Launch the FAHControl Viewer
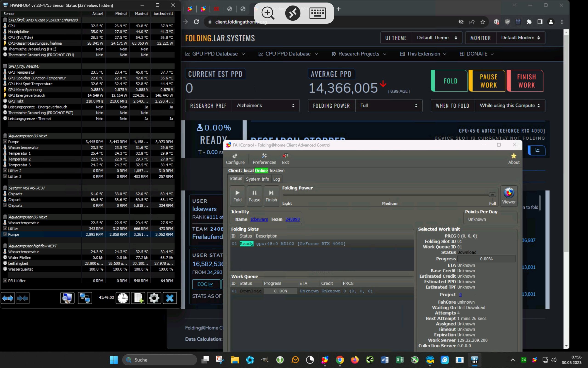Screen dimensions: 588x368 [x=509, y=196]
